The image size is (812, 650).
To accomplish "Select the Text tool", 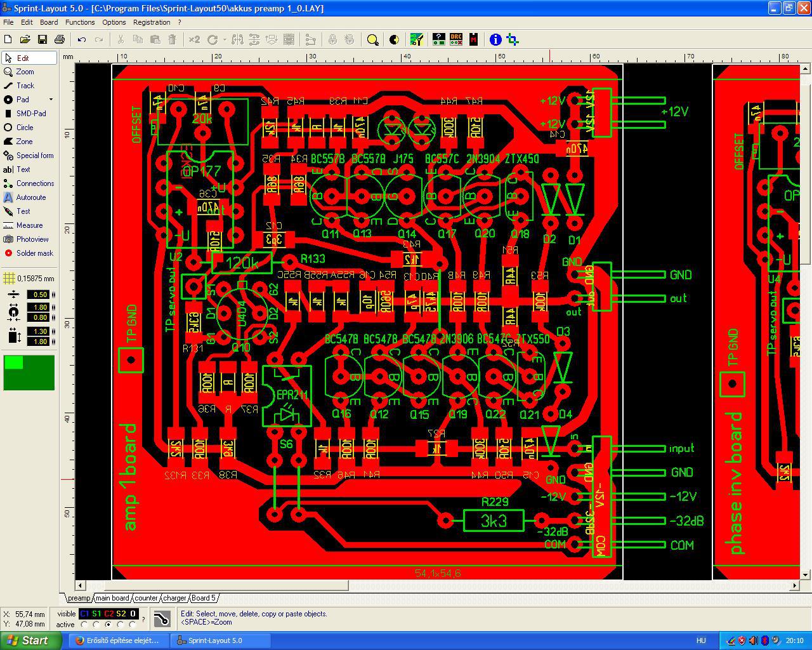I will click(x=29, y=169).
